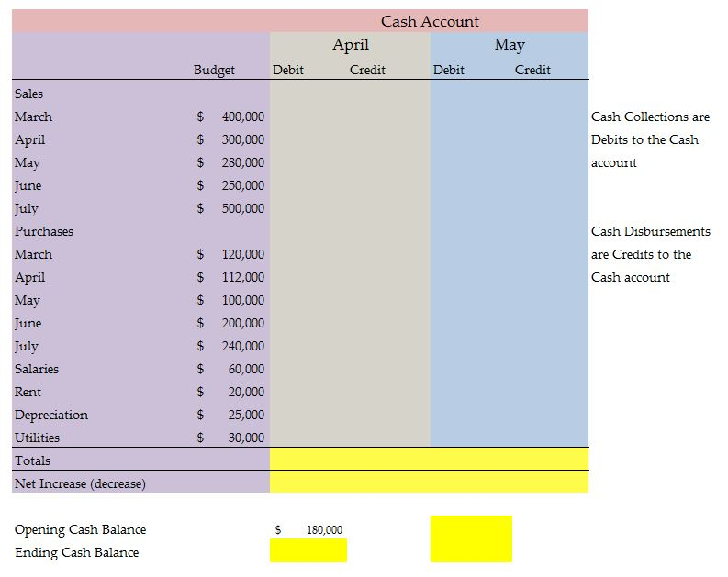Select the Budget column header
728x577 pixels.
[x=214, y=70]
